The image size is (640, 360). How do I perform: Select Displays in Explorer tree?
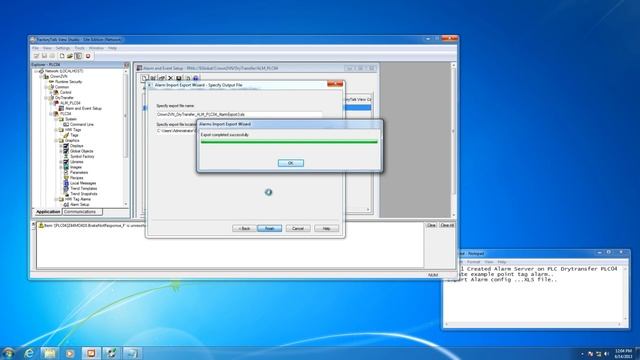(76, 146)
